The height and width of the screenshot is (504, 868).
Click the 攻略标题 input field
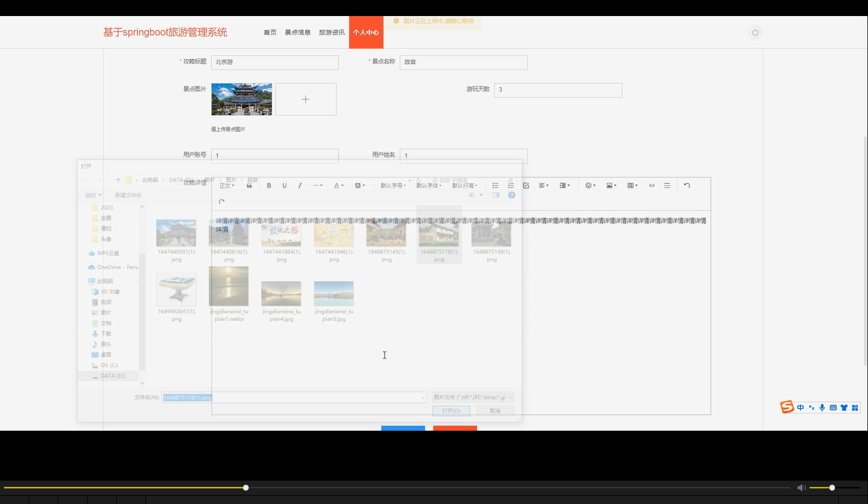click(275, 62)
